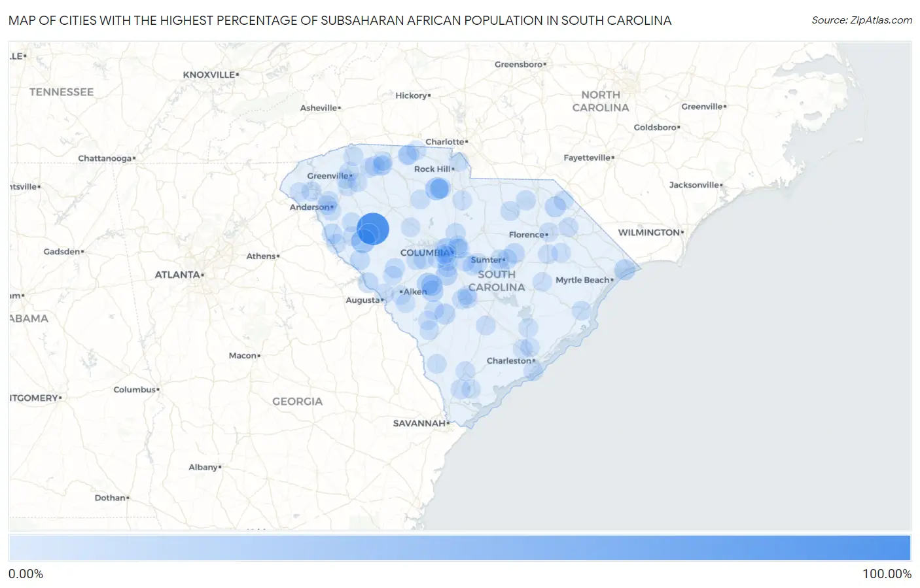Click the Gadsden city label
Viewport: 920px width, 588px height.
coord(63,252)
